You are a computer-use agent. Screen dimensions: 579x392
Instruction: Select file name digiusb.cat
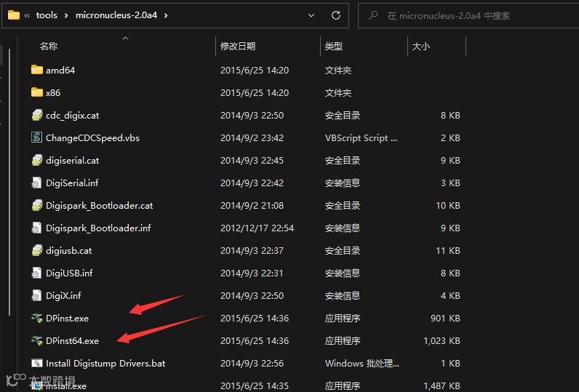(x=68, y=251)
